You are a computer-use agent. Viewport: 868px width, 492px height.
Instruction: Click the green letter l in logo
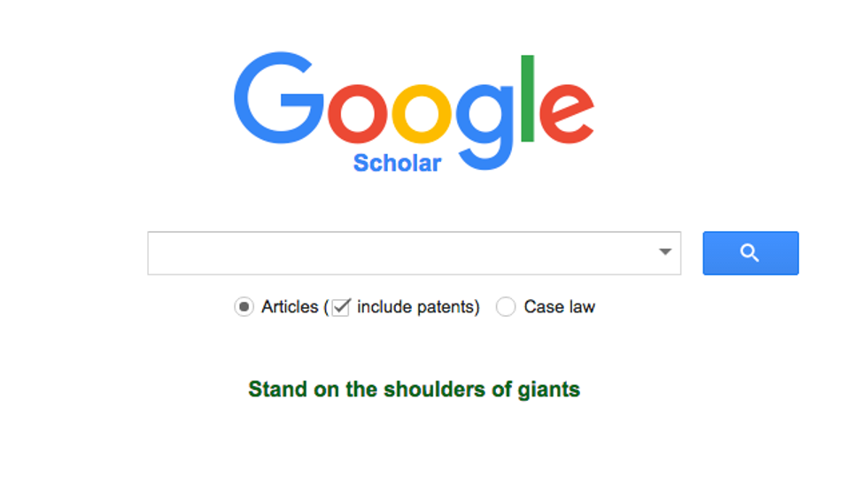(528, 98)
